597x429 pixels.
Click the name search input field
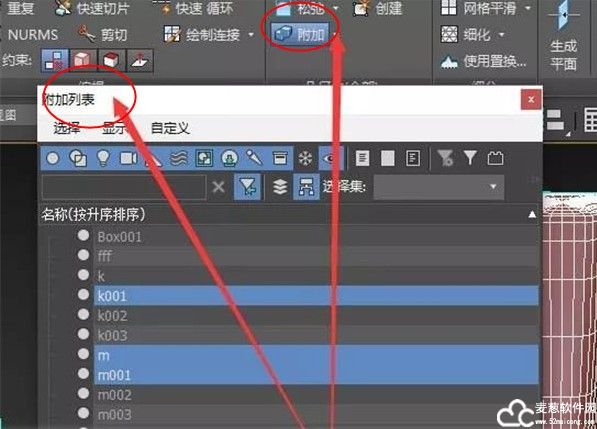(124, 187)
